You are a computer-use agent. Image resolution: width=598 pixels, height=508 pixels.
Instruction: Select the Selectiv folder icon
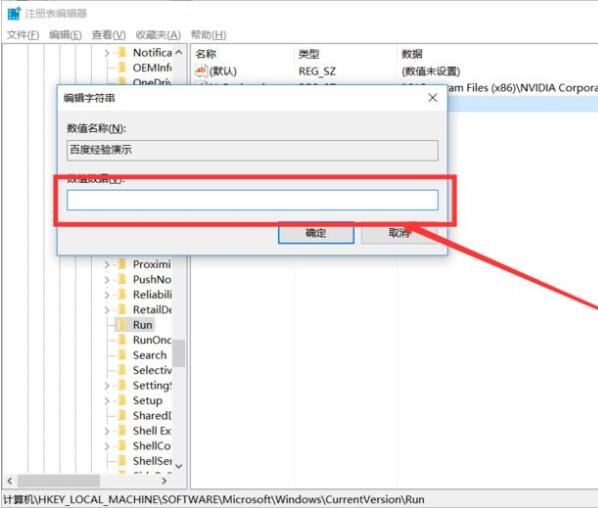click(122, 370)
